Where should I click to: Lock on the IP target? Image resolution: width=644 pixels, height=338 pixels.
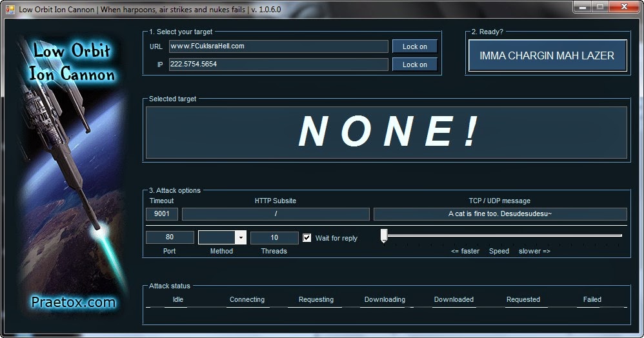coord(414,65)
